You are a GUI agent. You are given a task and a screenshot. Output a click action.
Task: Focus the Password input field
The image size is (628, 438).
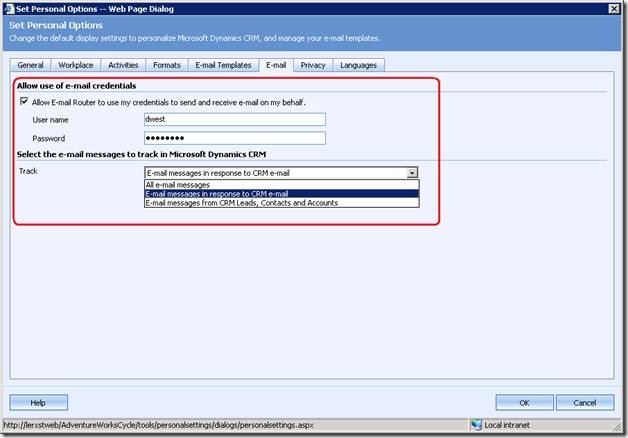235,138
